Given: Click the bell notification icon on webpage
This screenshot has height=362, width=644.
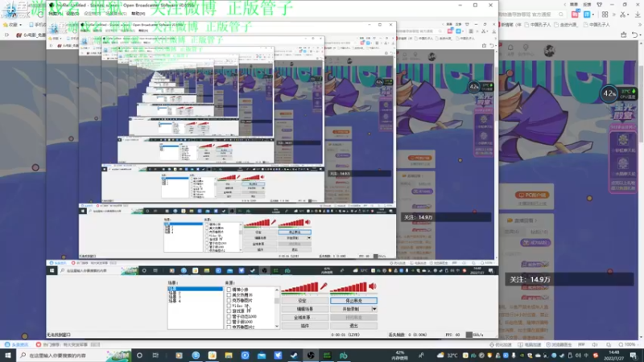Looking at the screenshot, I should (x=510, y=48).
